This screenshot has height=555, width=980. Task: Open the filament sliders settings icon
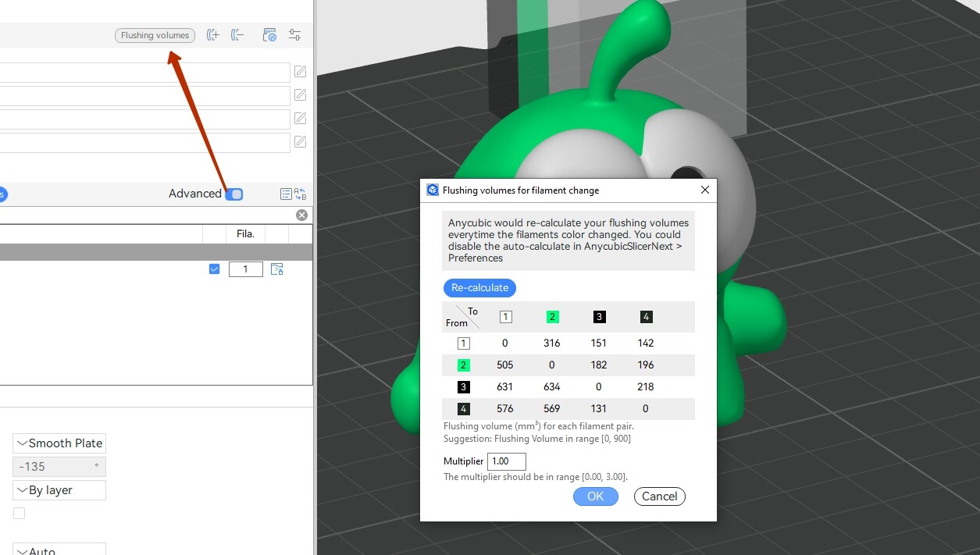[294, 35]
